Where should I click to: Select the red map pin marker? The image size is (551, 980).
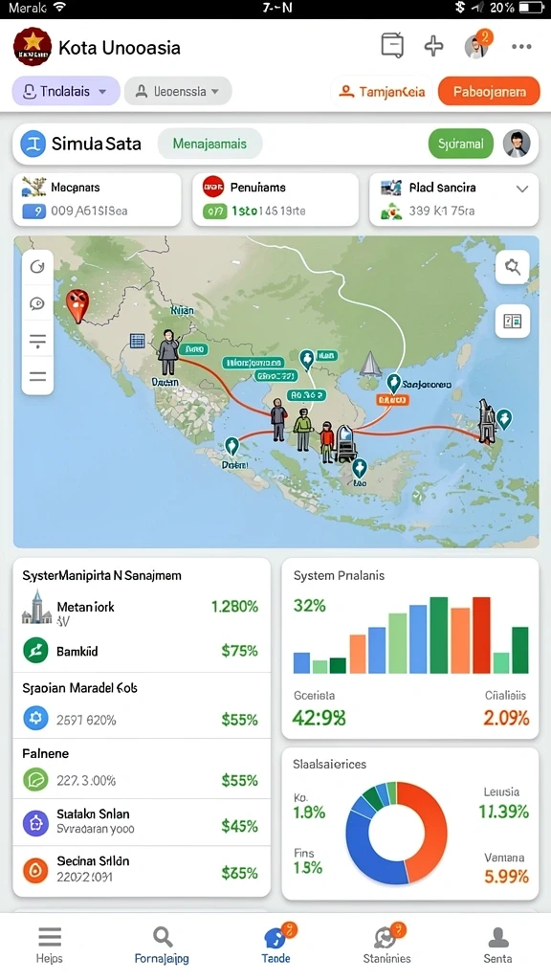coord(77,305)
